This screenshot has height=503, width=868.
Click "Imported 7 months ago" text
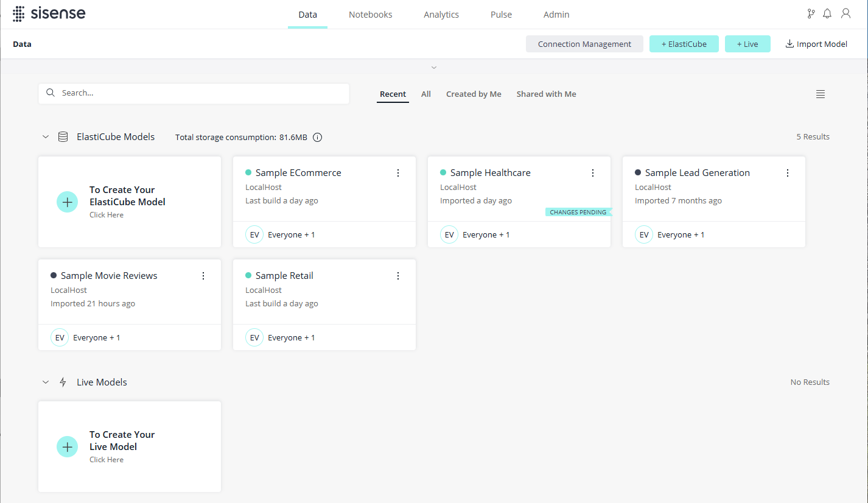point(678,201)
